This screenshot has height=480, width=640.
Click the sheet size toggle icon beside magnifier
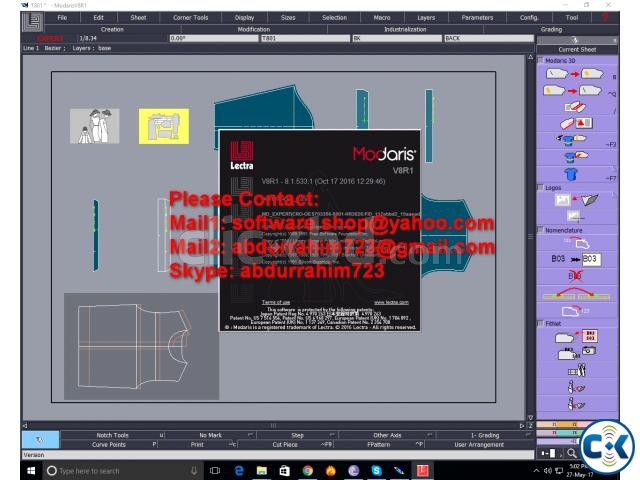click(549, 453)
